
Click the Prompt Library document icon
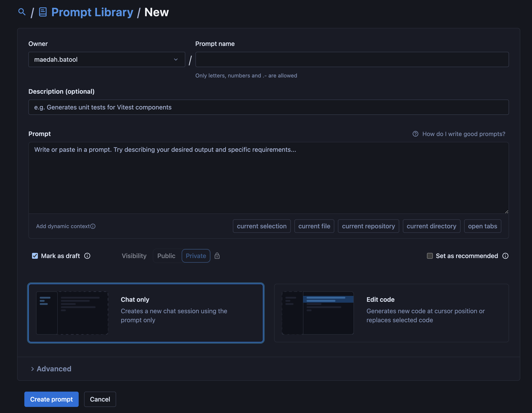pyautogui.click(x=43, y=12)
